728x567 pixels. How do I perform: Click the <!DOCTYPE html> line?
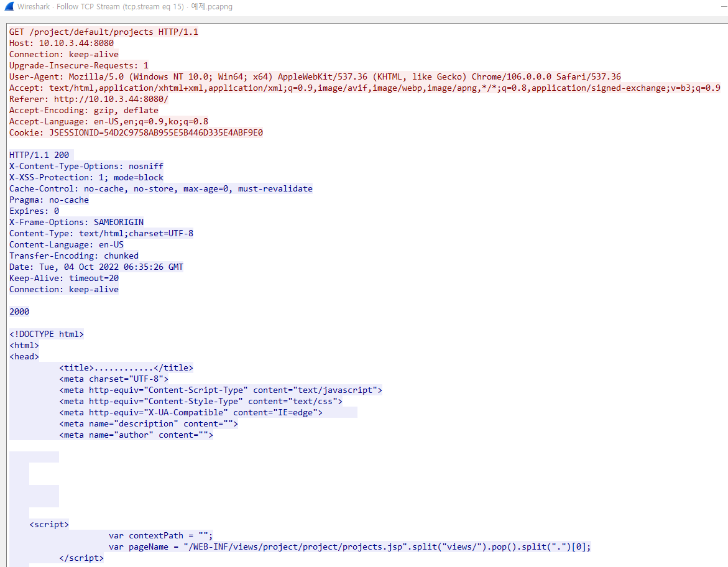click(47, 334)
